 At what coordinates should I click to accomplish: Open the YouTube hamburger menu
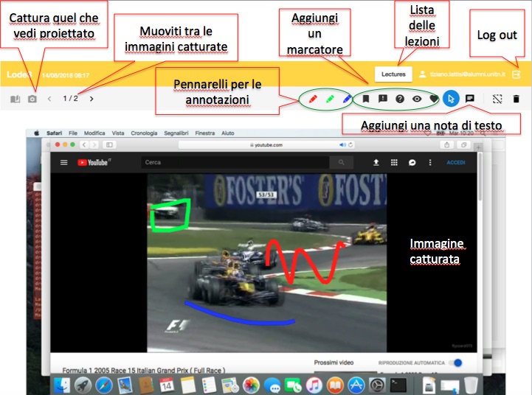point(63,163)
